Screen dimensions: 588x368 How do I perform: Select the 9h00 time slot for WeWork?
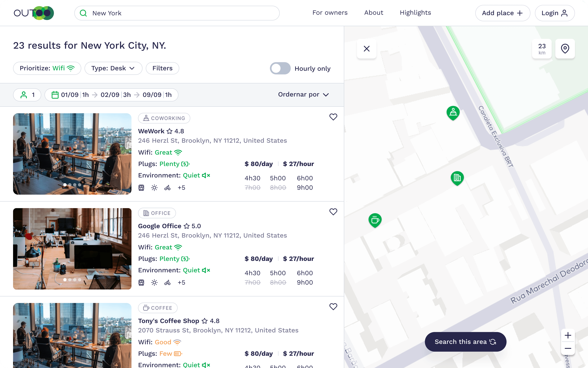tap(305, 188)
